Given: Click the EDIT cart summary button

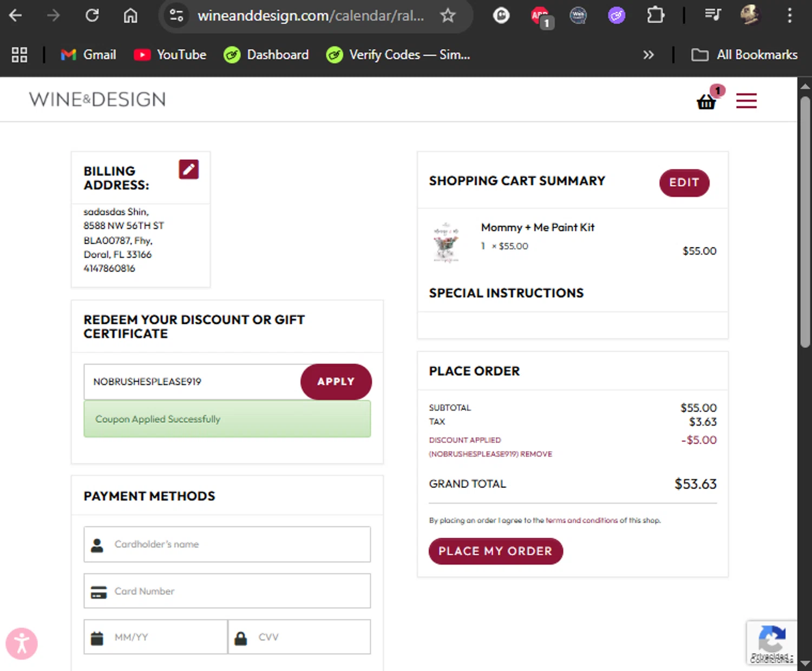Looking at the screenshot, I should (684, 183).
